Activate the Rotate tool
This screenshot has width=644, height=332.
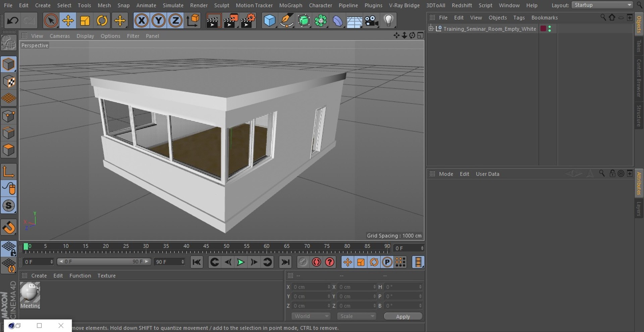(x=102, y=21)
